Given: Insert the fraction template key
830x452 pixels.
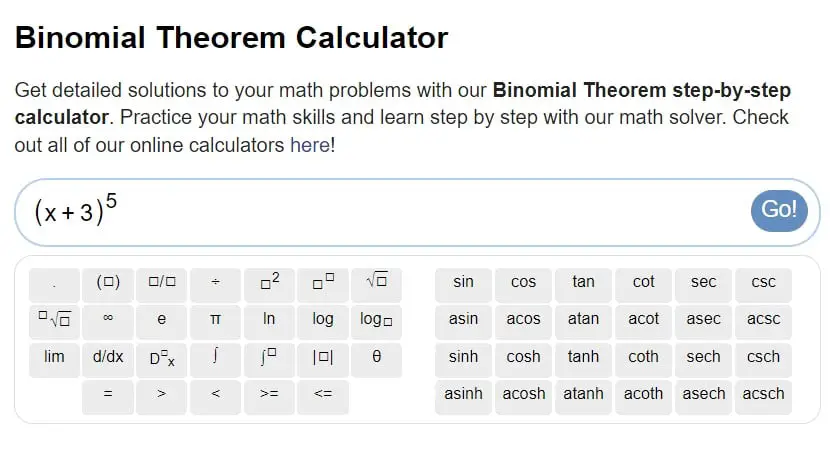Looking at the screenshot, I should tap(161, 282).
